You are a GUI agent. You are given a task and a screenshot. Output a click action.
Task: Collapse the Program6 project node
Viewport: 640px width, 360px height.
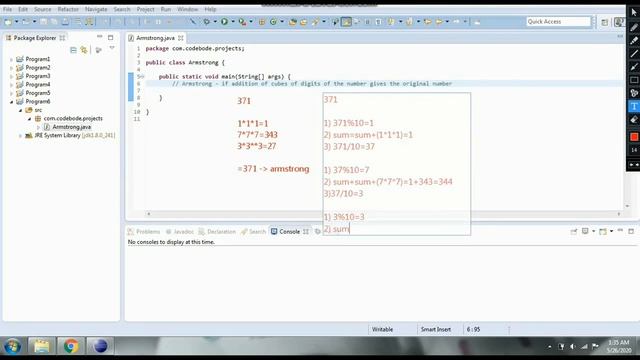point(11,102)
